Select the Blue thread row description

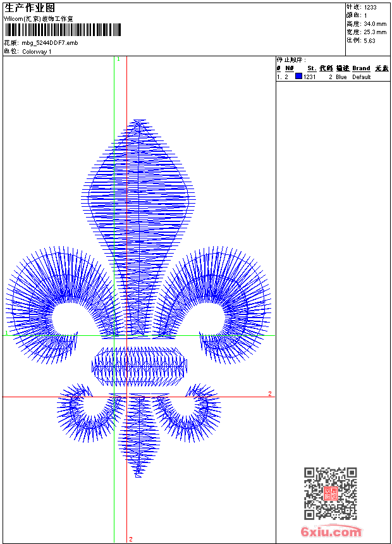coord(341,77)
